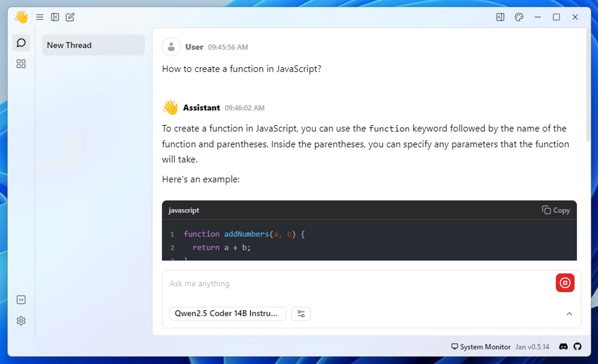The image size is (598, 364).
Task: Open Jan settings with the gear icon
Action: coord(21,320)
